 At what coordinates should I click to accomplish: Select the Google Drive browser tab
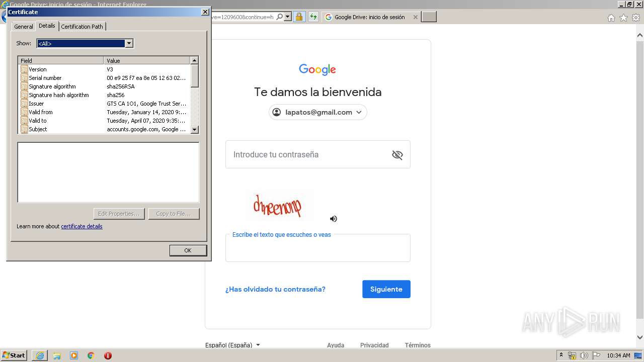pos(371,17)
